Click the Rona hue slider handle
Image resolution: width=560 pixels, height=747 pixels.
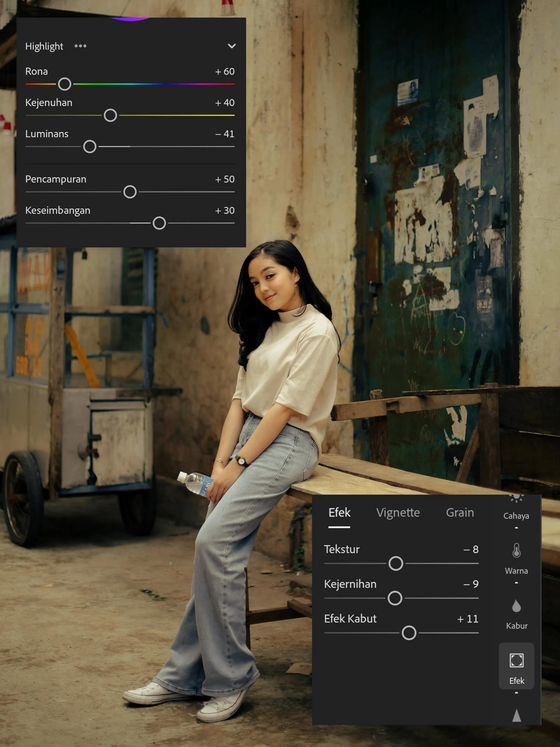click(65, 84)
